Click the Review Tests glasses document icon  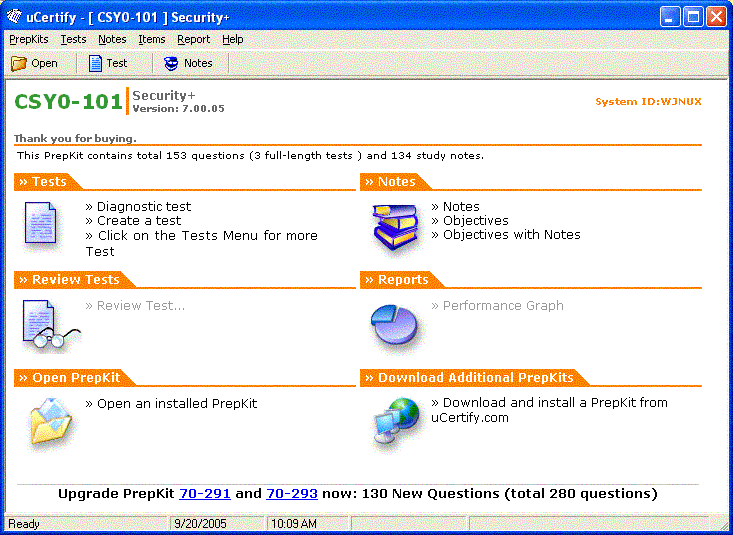coord(51,325)
